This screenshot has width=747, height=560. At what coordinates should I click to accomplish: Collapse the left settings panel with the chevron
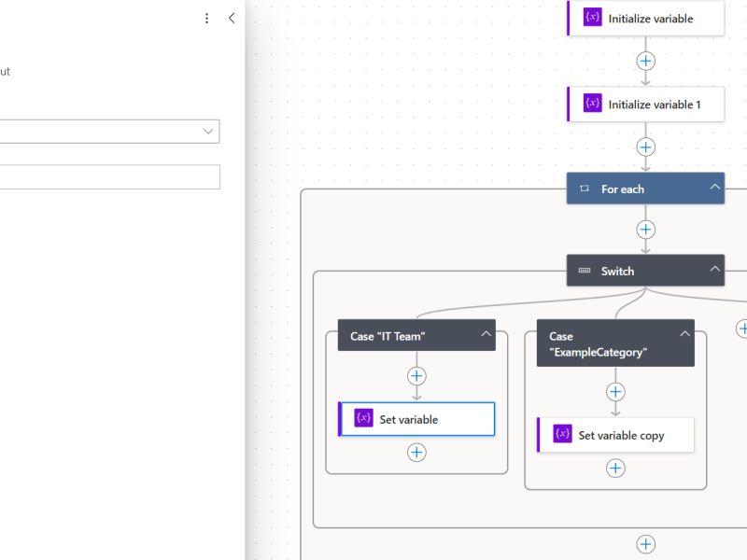click(x=232, y=17)
